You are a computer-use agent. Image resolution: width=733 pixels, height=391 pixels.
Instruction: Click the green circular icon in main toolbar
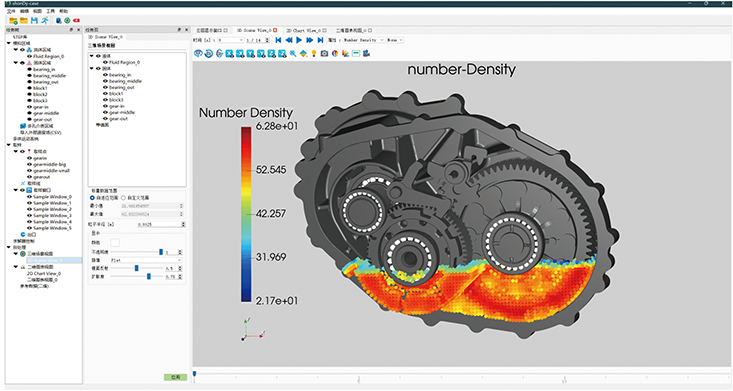pyautogui.click(x=67, y=21)
